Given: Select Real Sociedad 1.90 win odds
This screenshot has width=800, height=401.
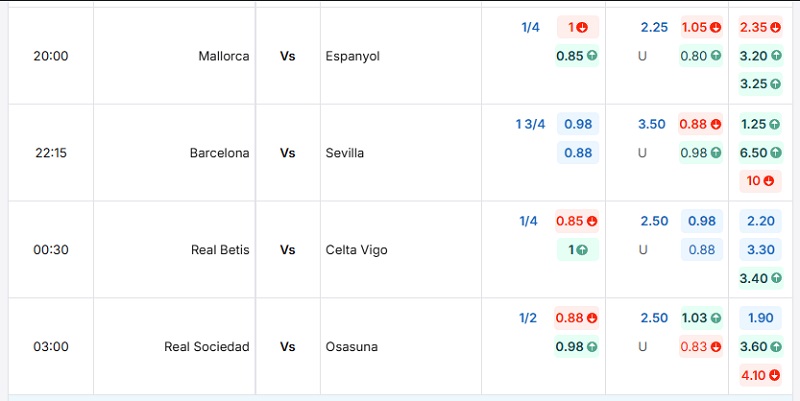Looking at the screenshot, I should (760, 319).
